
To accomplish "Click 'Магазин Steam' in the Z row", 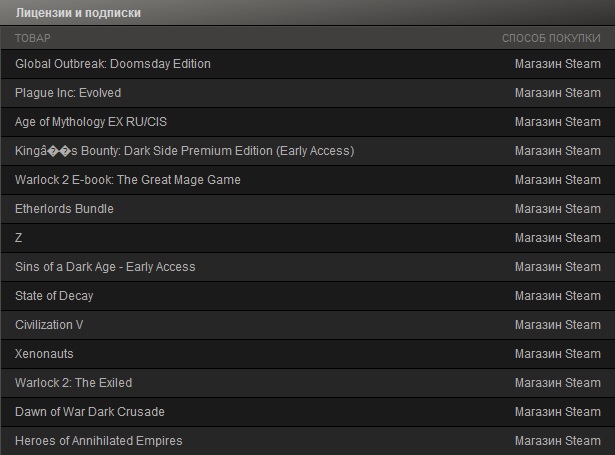I will click(x=558, y=238).
